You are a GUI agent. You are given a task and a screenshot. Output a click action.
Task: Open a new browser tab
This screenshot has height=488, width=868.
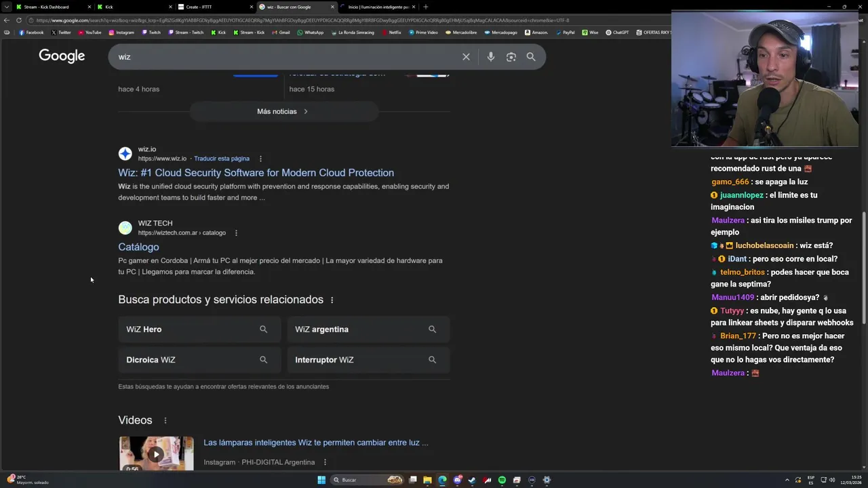tap(425, 7)
